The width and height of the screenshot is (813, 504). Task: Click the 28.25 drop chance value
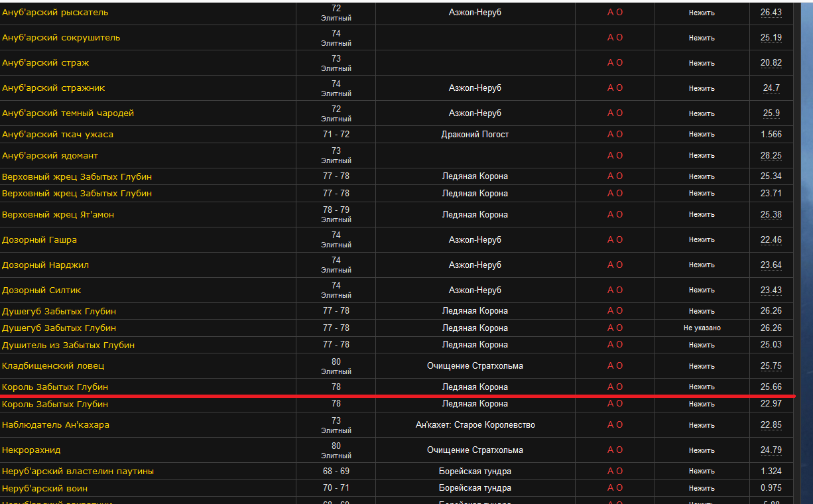[x=771, y=156]
